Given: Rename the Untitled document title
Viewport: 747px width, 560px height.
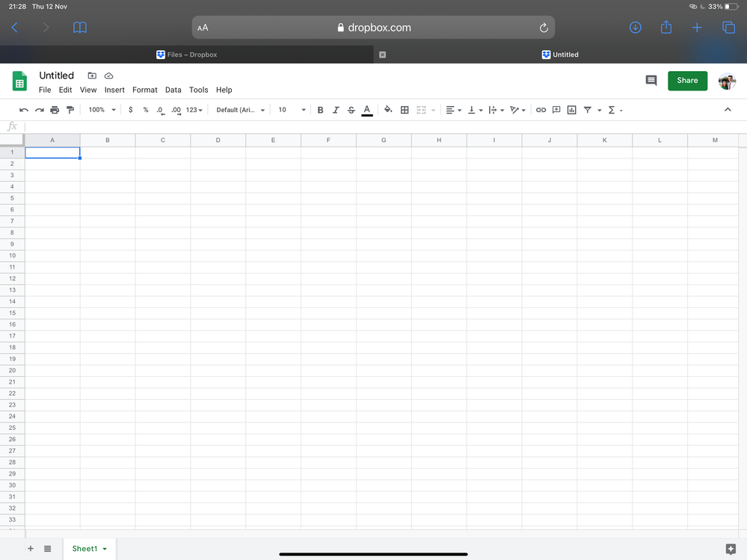Looking at the screenshot, I should (x=56, y=76).
